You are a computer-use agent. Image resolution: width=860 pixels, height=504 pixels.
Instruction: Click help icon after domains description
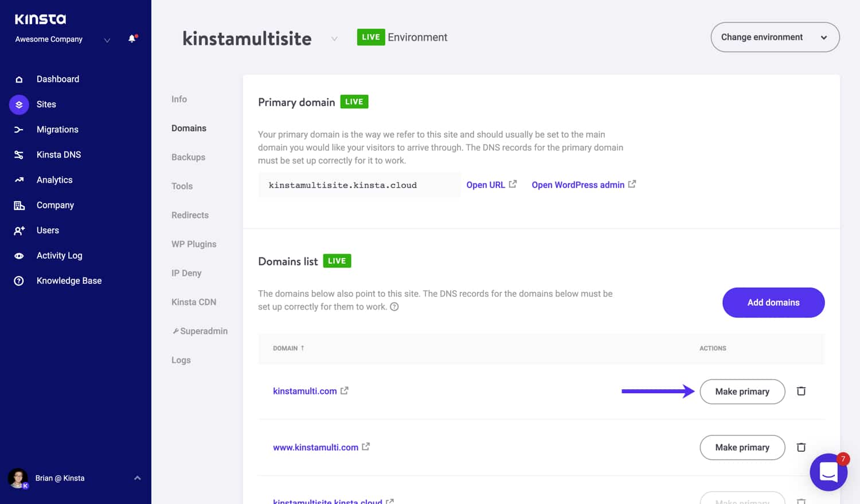(394, 307)
